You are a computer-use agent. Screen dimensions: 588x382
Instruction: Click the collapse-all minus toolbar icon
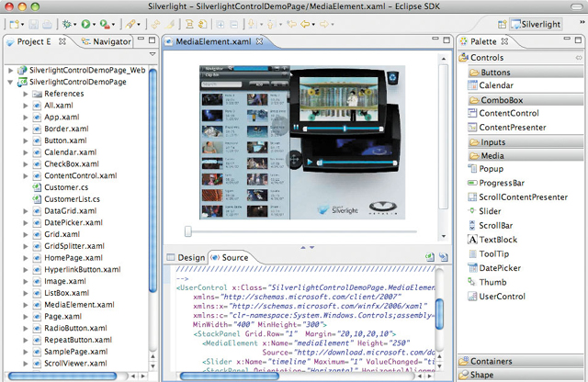pyautogui.click(x=233, y=25)
